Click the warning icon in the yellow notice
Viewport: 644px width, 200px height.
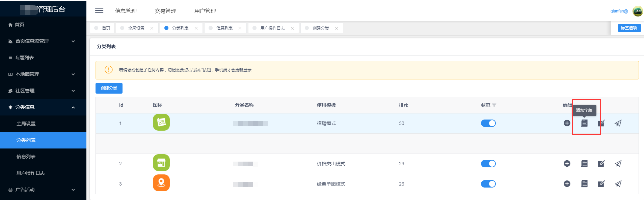109,70
